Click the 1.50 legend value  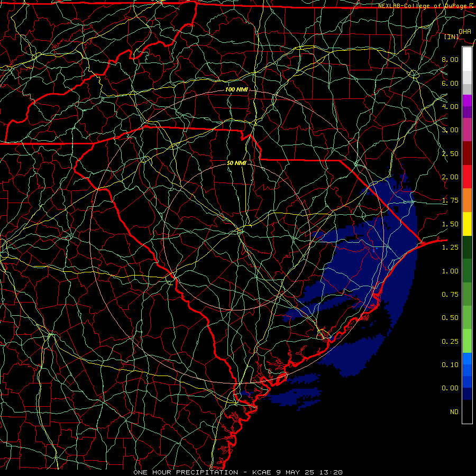coord(450,224)
